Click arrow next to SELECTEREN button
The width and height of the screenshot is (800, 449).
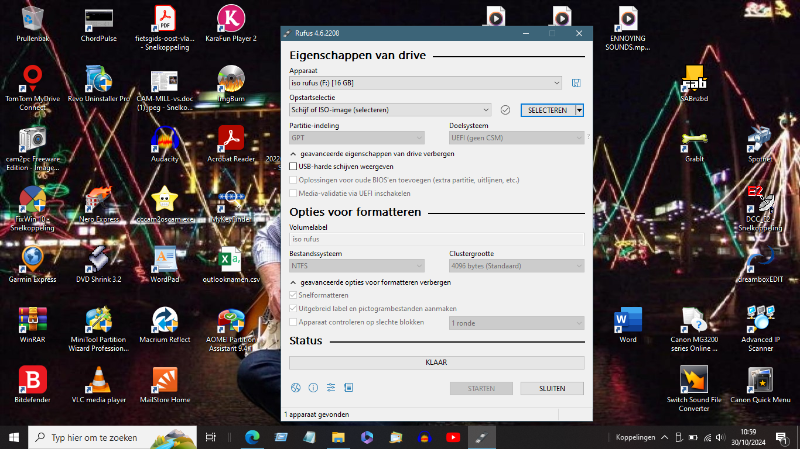point(579,110)
